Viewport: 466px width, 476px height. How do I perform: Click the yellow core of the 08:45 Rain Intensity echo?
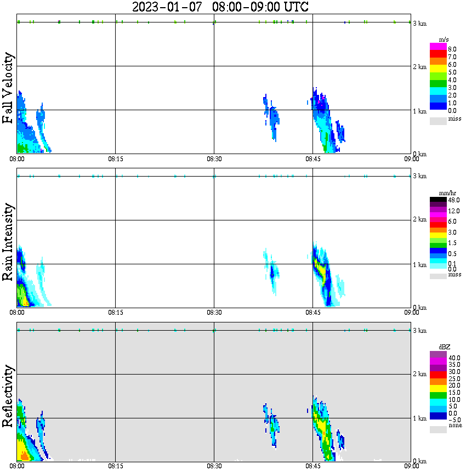click(x=322, y=271)
